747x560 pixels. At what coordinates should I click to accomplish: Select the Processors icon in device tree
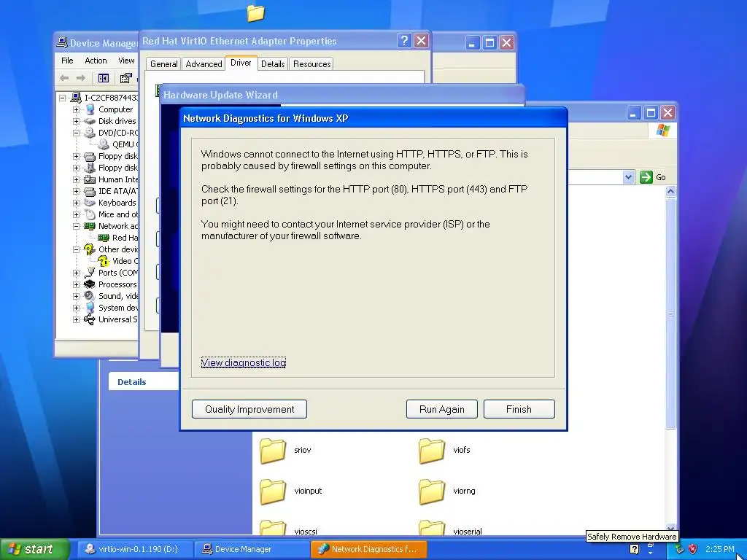coord(90,284)
